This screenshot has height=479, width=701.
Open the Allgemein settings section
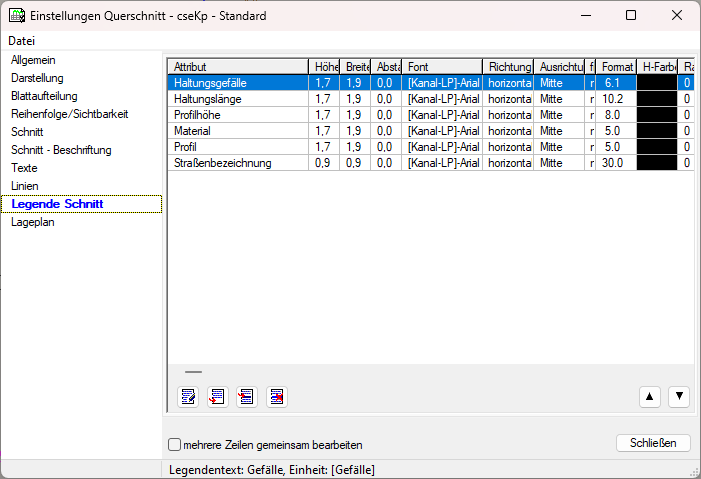pos(34,60)
